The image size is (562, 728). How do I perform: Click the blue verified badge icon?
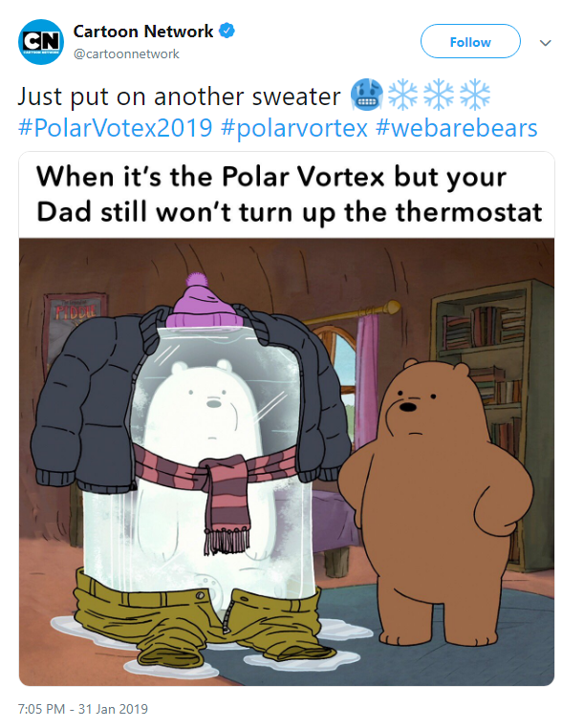[227, 32]
